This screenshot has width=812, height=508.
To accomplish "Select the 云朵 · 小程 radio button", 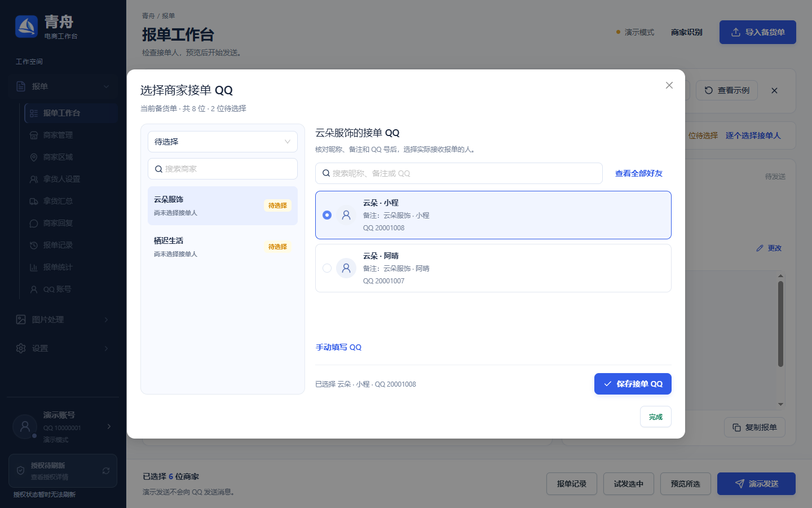I will (x=327, y=215).
